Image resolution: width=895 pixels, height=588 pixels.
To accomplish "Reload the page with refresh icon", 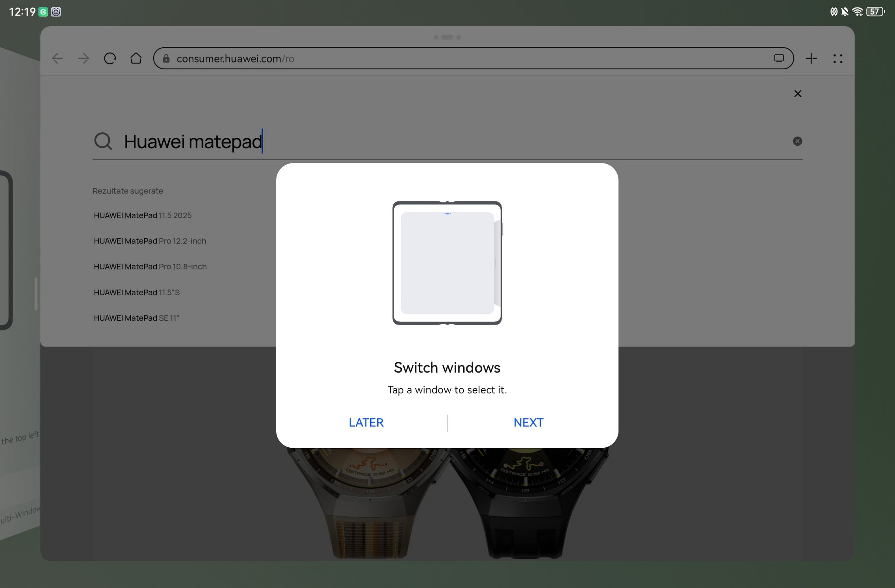I will [x=110, y=59].
